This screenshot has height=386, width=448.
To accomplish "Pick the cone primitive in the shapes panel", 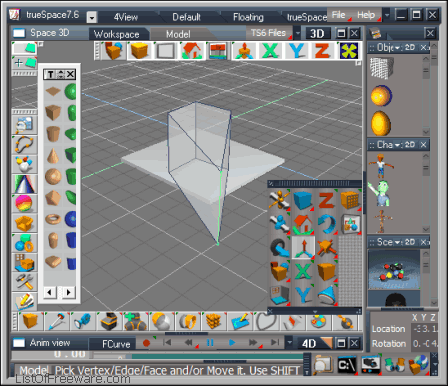I will click(x=53, y=155).
